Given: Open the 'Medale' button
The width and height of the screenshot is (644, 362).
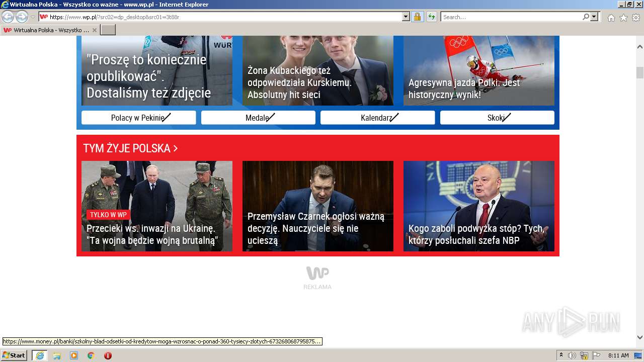Looking at the screenshot, I should (x=258, y=118).
